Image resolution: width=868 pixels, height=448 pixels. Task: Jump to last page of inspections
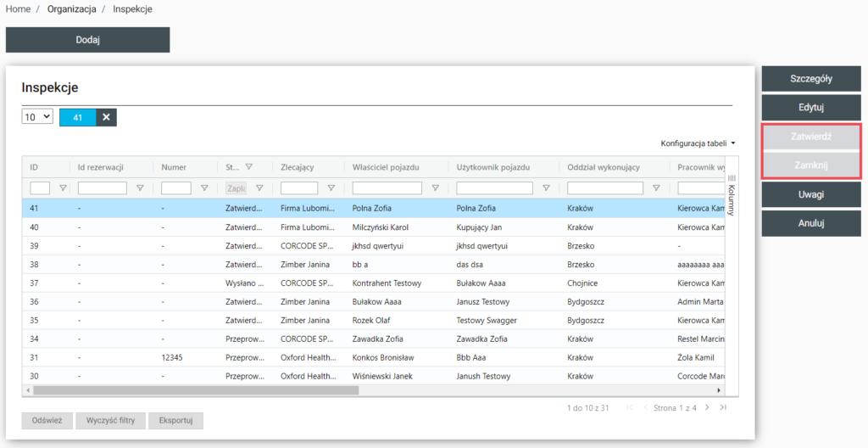click(x=723, y=408)
